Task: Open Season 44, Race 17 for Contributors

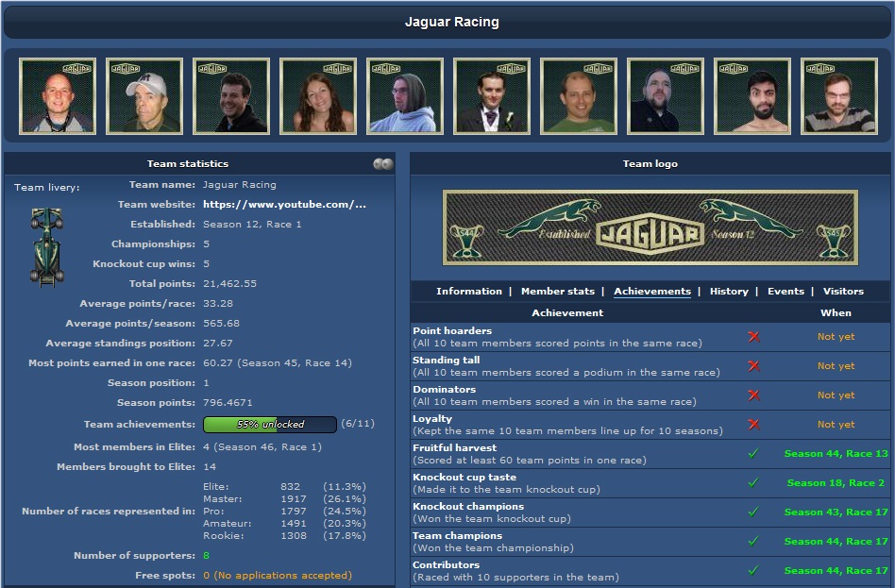Action: tap(836, 570)
